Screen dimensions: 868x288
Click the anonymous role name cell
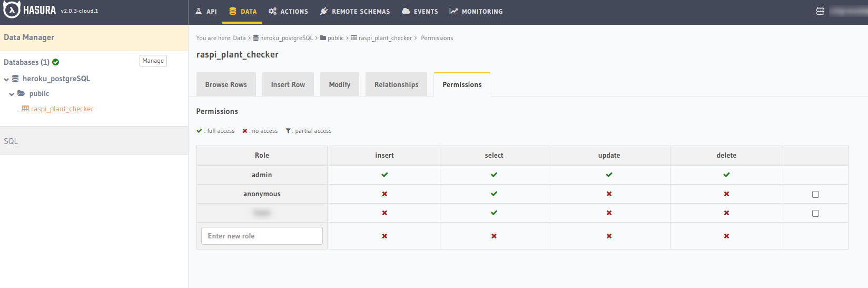tap(262, 194)
